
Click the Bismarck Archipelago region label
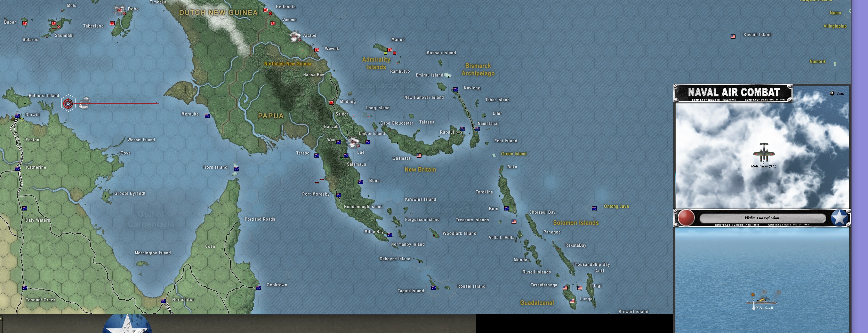click(x=478, y=70)
